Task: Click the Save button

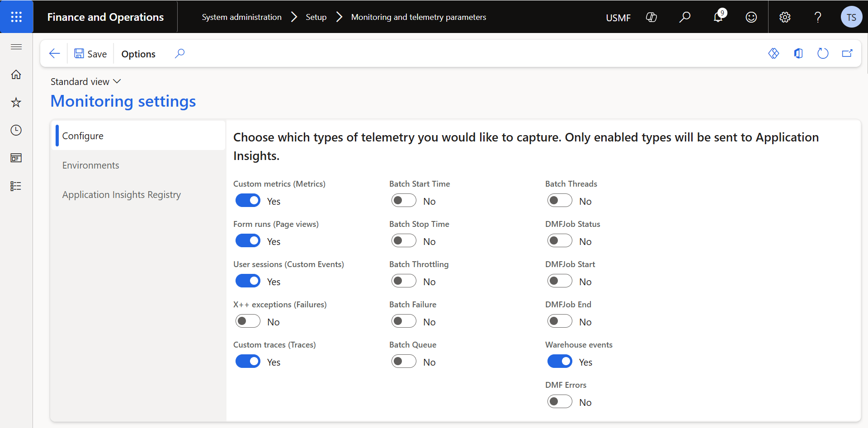Action: (90, 54)
